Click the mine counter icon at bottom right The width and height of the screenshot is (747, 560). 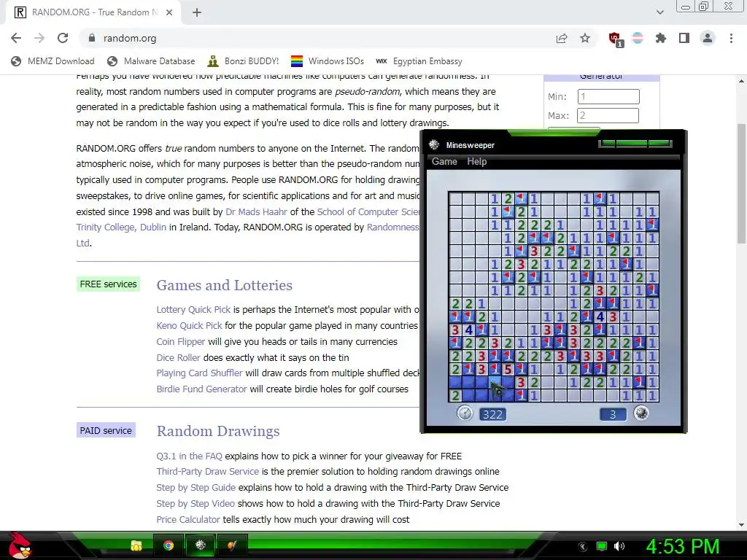(641, 413)
